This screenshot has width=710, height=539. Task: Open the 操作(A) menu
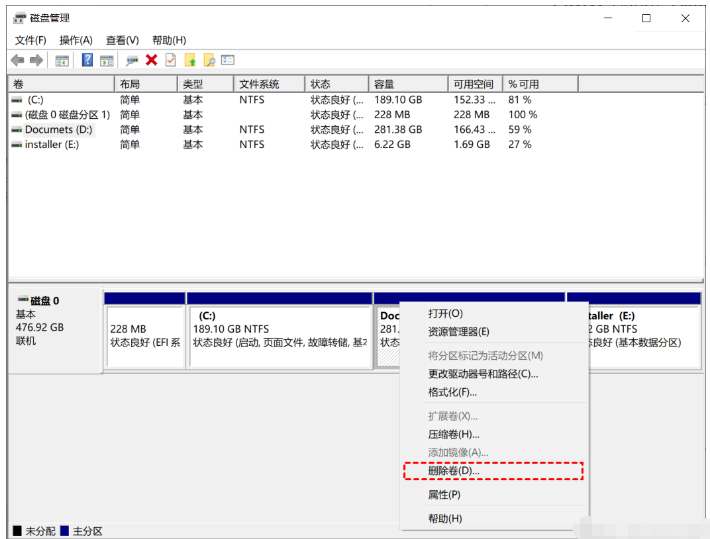(x=76, y=40)
